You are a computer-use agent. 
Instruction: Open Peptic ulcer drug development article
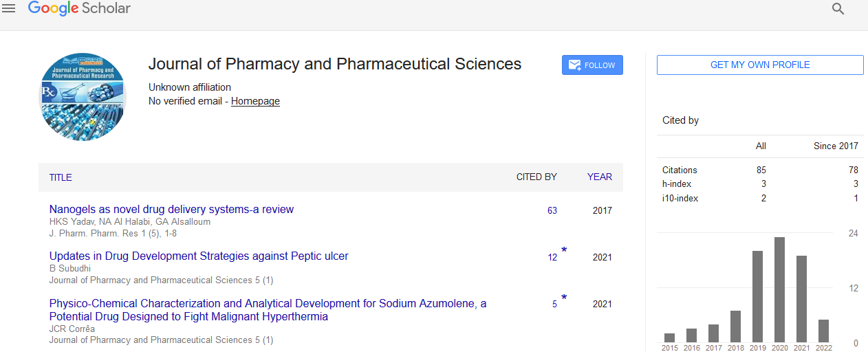199,256
